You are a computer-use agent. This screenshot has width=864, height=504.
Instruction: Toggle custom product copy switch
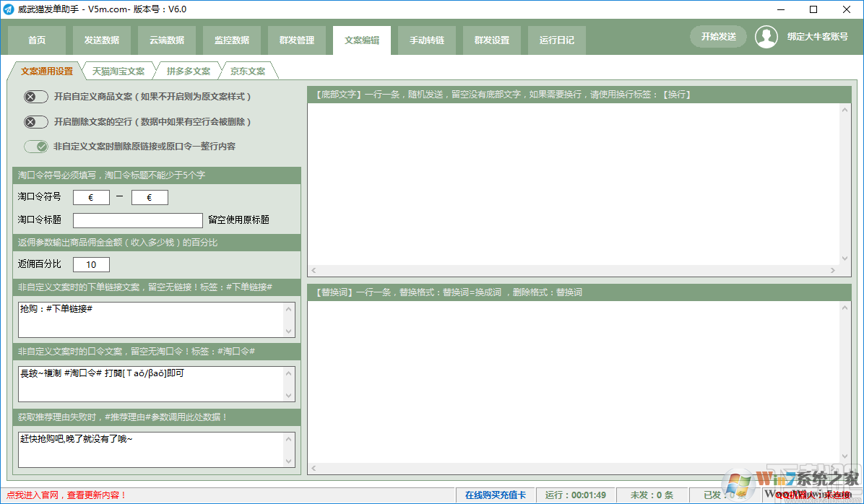36,97
